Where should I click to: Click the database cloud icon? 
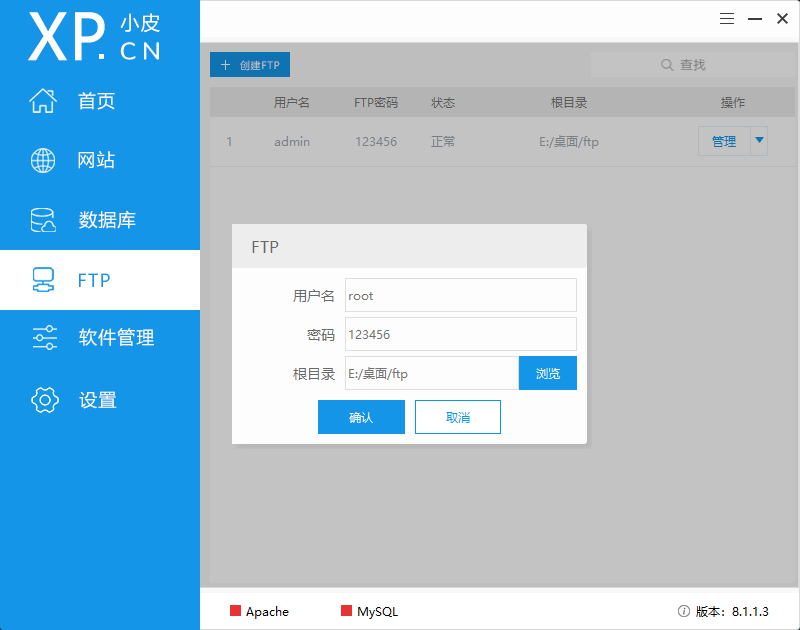click(x=43, y=220)
